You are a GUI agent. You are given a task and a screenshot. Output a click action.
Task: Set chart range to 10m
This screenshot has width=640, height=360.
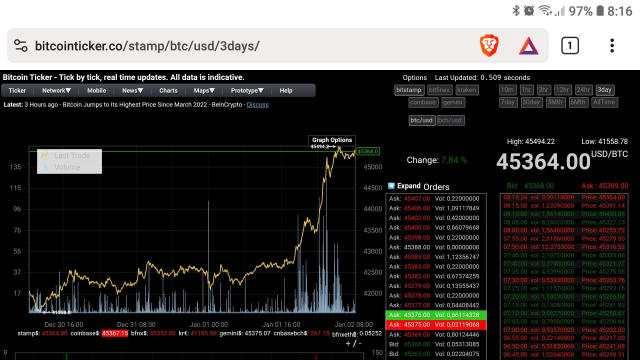click(x=507, y=90)
